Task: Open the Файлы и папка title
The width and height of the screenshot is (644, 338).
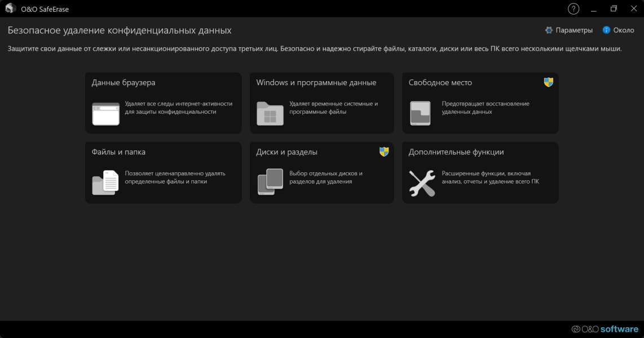Action: pos(118,152)
